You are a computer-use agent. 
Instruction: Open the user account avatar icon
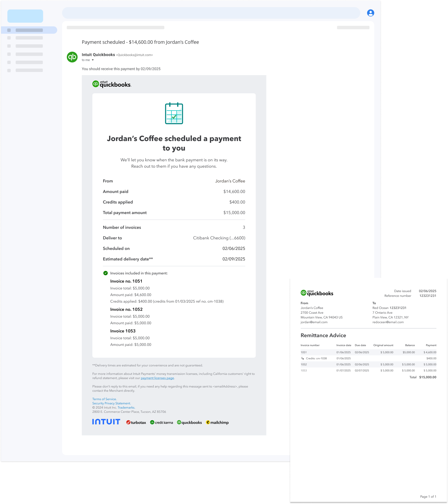click(371, 13)
